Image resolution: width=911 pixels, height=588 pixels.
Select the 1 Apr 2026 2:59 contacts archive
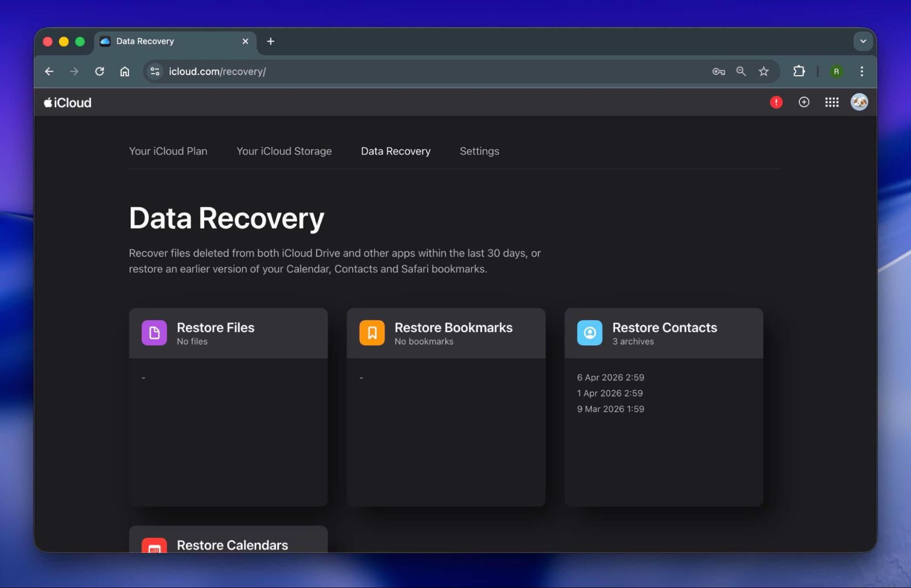(x=610, y=393)
